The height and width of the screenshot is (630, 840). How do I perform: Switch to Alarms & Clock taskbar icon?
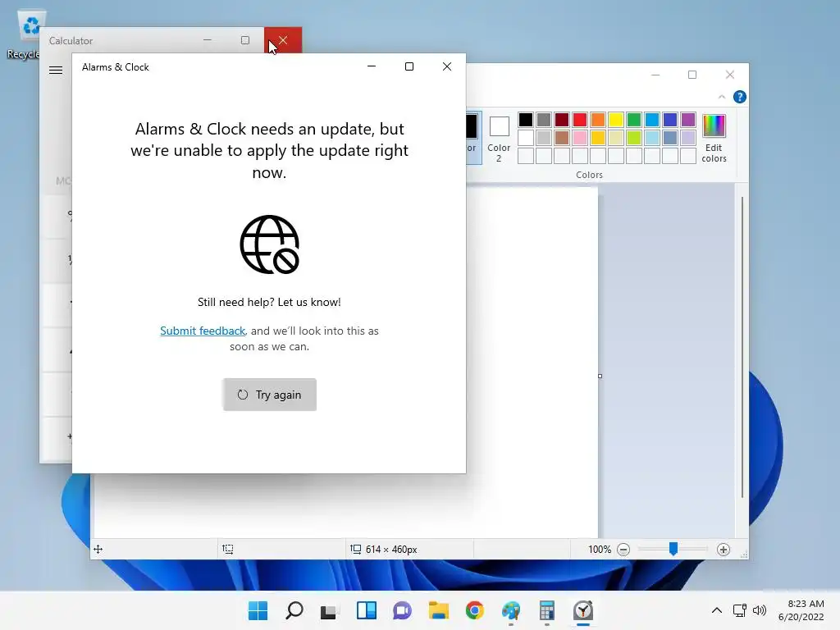click(x=583, y=610)
